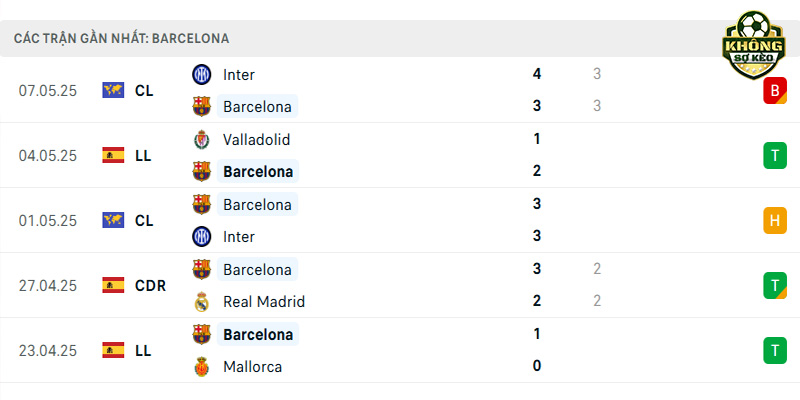Click the Valladolid club crest
The height and width of the screenshot is (400, 800).
click(x=202, y=139)
